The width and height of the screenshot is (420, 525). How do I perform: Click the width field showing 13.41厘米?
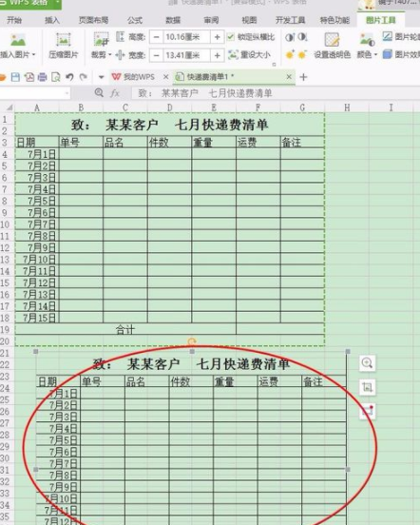pos(186,55)
